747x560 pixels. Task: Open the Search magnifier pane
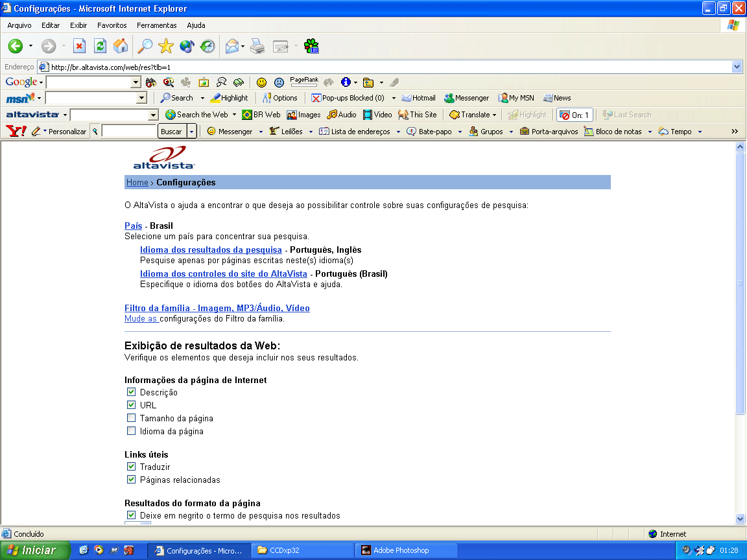(x=145, y=46)
